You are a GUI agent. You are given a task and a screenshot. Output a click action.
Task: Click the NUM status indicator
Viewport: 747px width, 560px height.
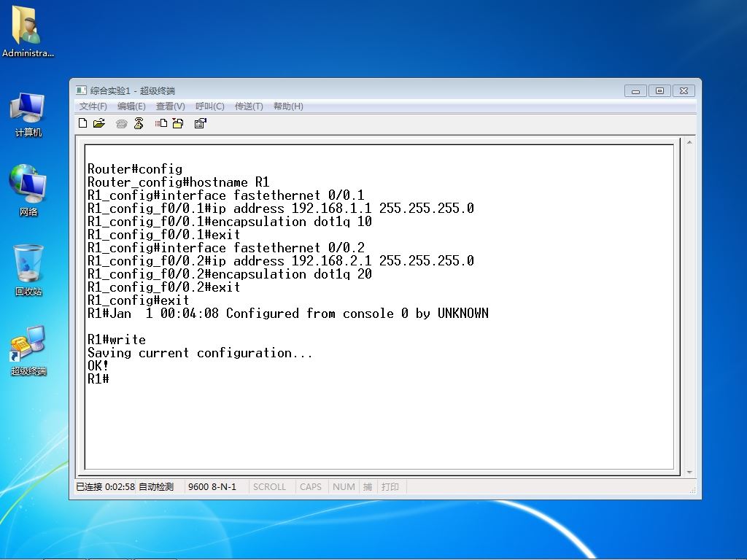point(344,486)
